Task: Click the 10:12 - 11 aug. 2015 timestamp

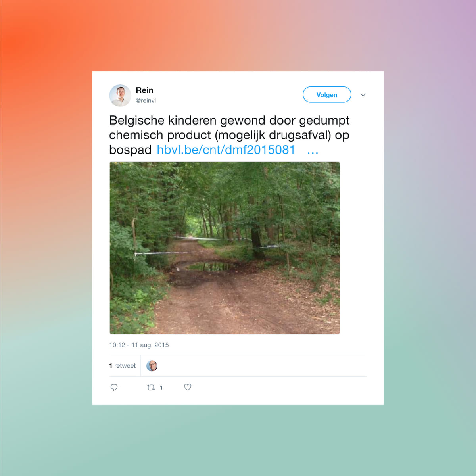Action: tap(139, 345)
